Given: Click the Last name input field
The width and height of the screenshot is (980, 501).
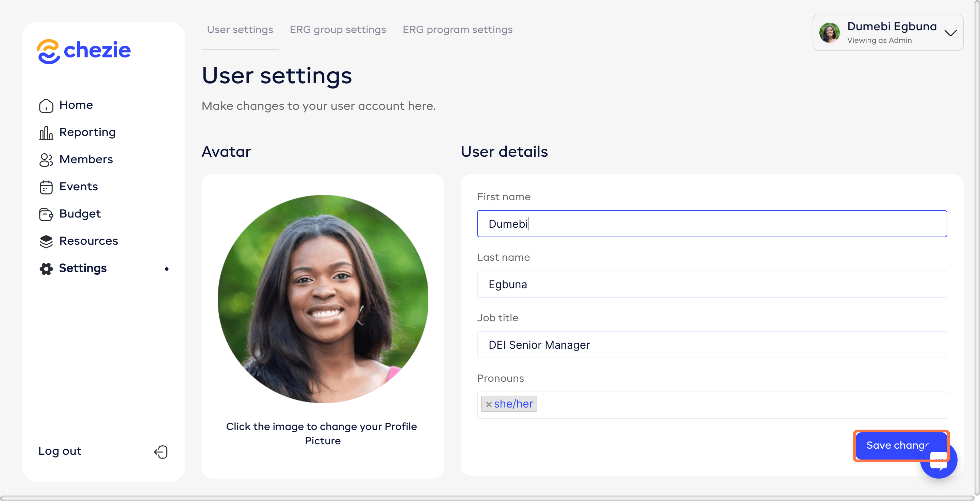Looking at the screenshot, I should coord(712,284).
